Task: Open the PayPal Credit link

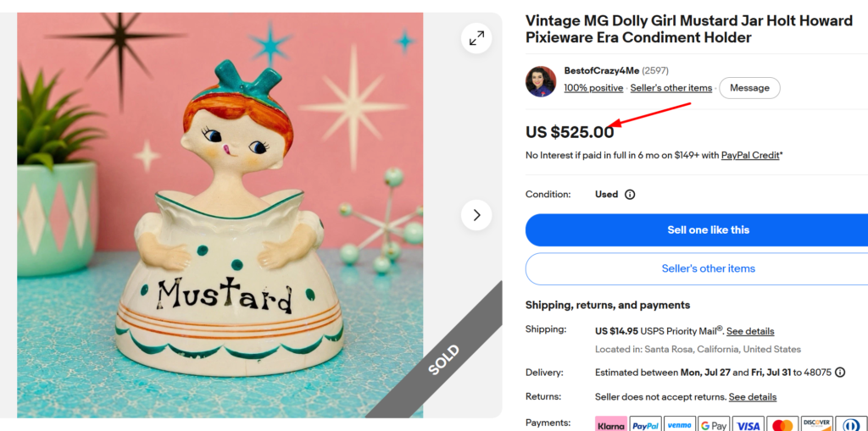Action: click(750, 156)
